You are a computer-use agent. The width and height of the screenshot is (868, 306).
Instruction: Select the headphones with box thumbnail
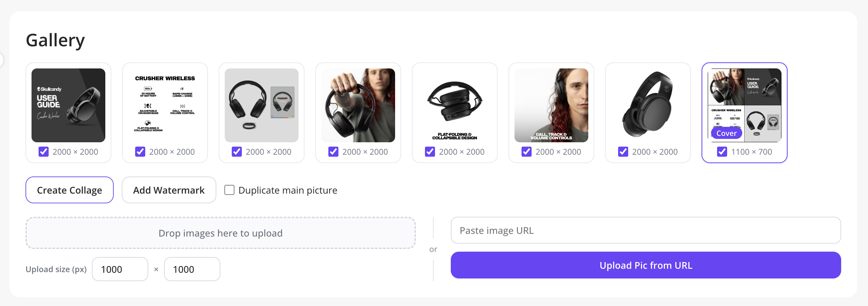tap(262, 105)
